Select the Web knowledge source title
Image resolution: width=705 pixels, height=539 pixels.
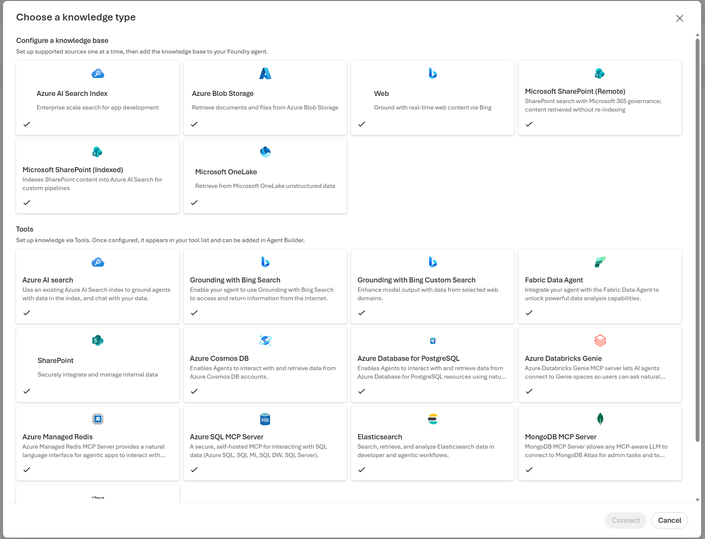pyautogui.click(x=381, y=94)
